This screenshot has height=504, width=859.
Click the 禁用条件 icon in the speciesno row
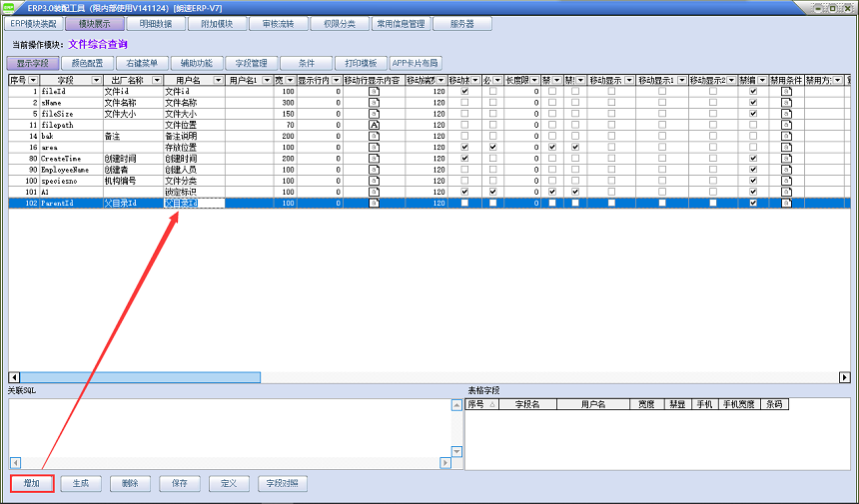pyautogui.click(x=786, y=181)
